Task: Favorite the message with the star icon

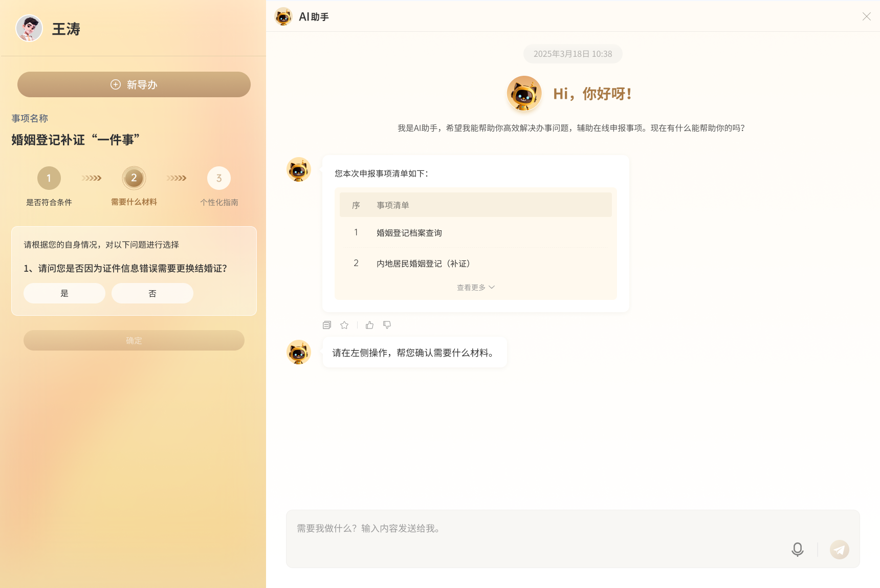Action: click(344, 325)
